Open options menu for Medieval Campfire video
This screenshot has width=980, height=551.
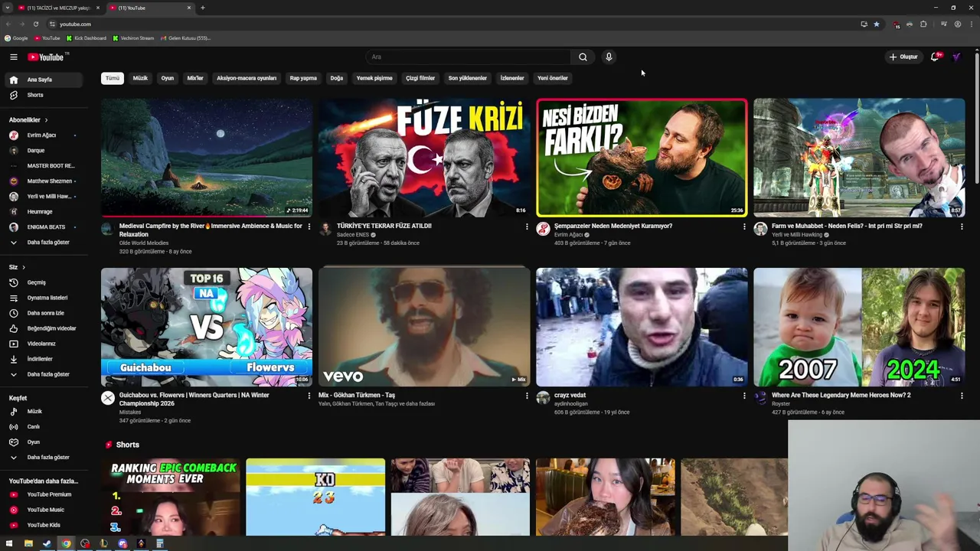click(x=309, y=227)
